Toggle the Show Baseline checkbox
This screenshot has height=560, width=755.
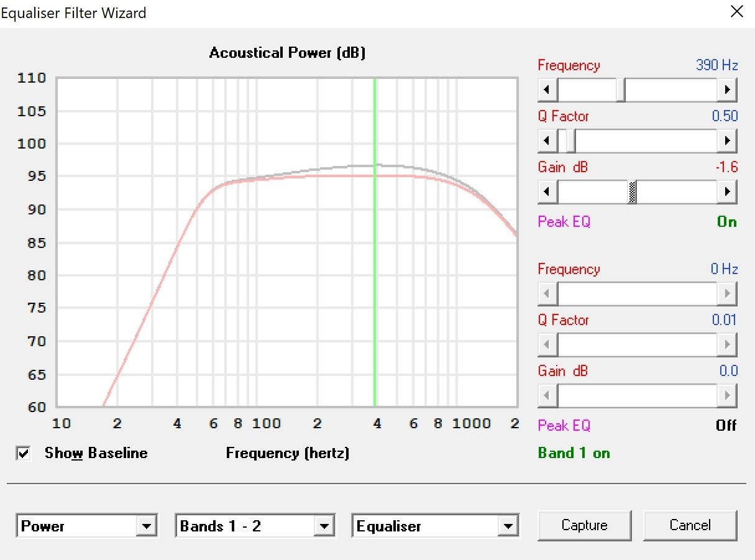coord(24,454)
